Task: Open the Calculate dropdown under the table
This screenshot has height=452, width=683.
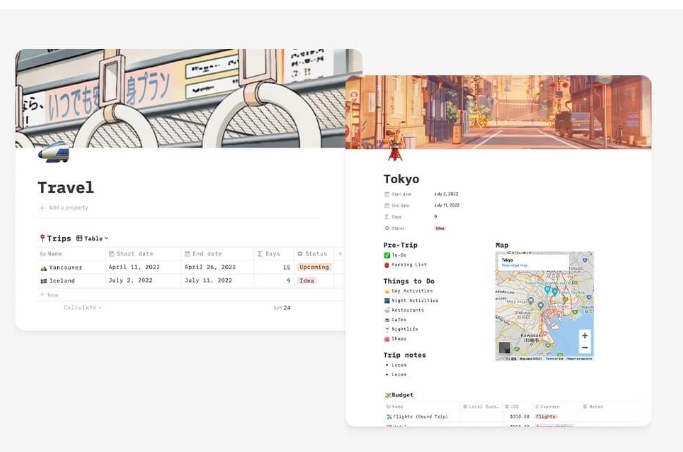Action: click(83, 307)
